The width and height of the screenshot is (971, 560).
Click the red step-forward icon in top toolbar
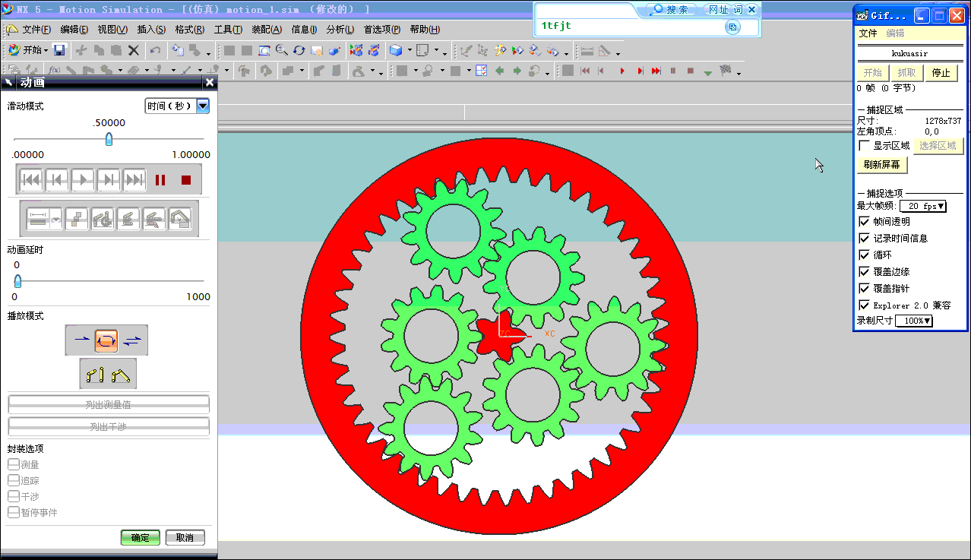coord(640,71)
